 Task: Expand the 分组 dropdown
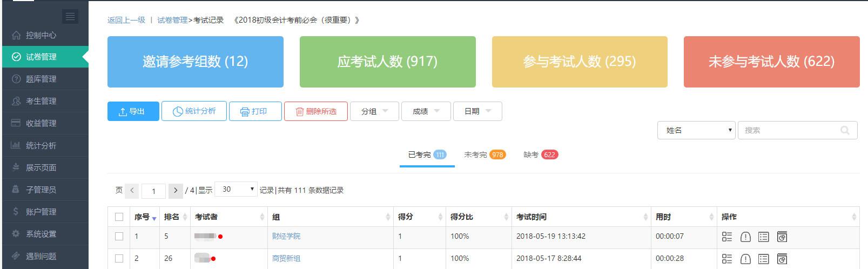coord(374,111)
